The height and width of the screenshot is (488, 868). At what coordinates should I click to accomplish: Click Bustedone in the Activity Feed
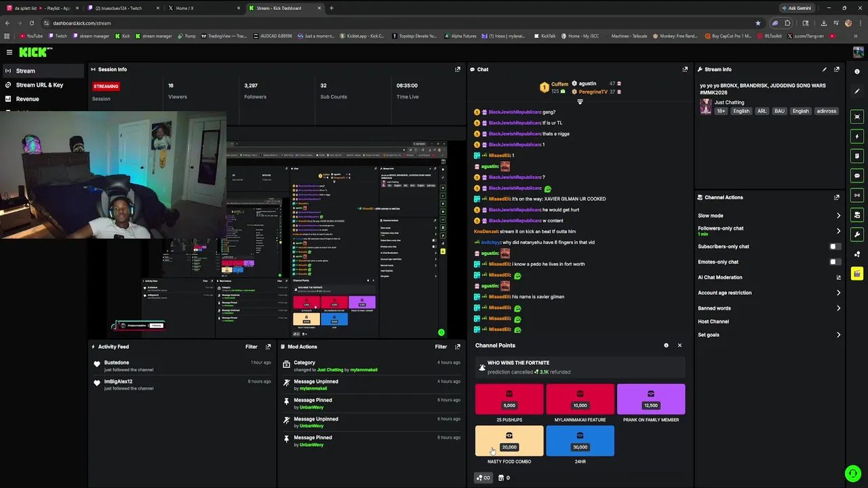[117, 363]
